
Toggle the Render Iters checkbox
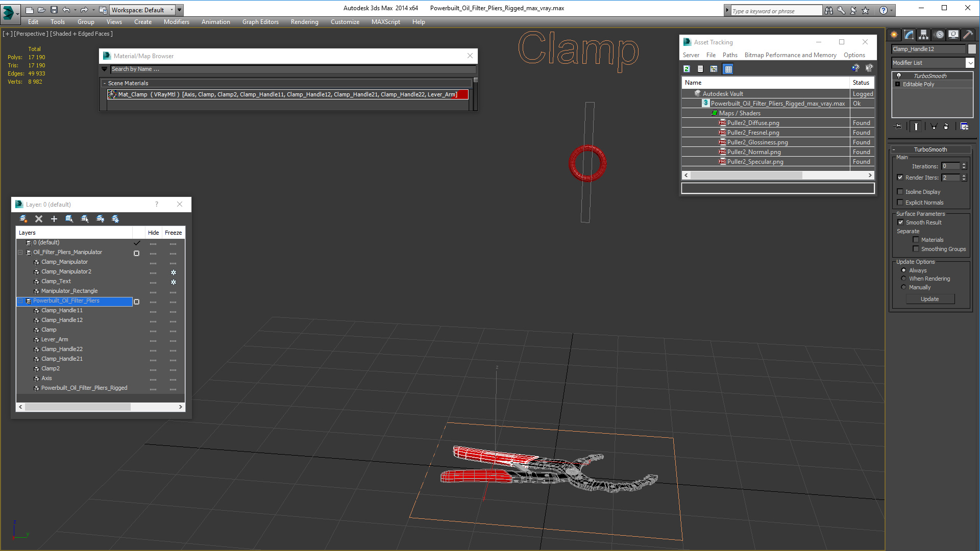(x=900, y=178)
